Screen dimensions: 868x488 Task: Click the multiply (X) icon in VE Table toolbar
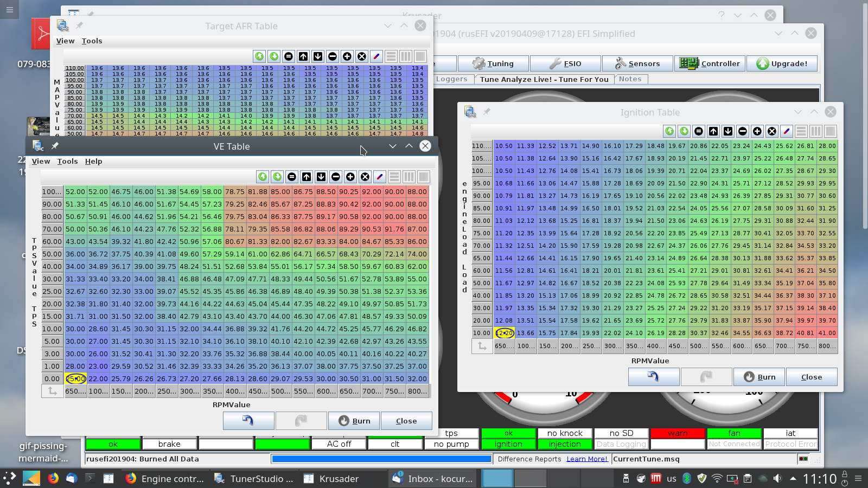[x=365, y=177]
